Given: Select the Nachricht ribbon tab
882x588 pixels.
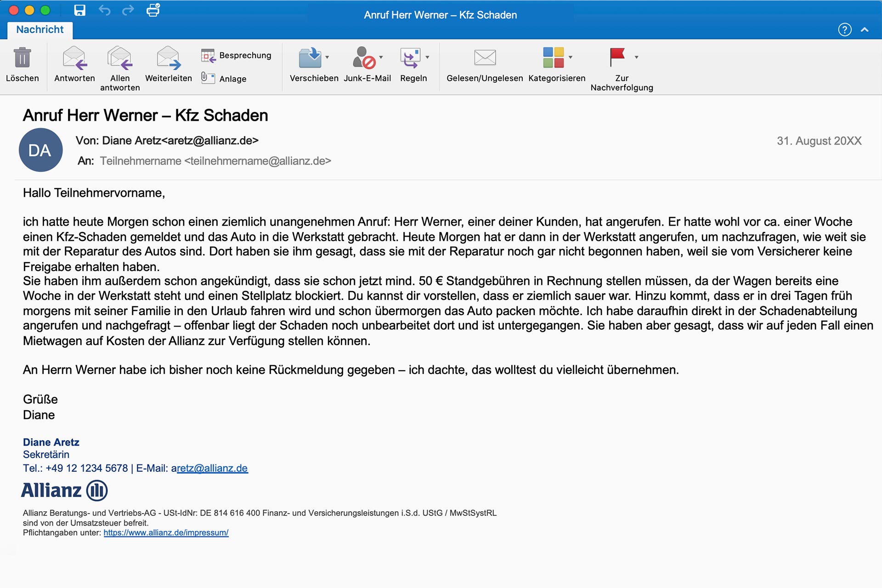Looking at the screenshot, I should point(40,29).
